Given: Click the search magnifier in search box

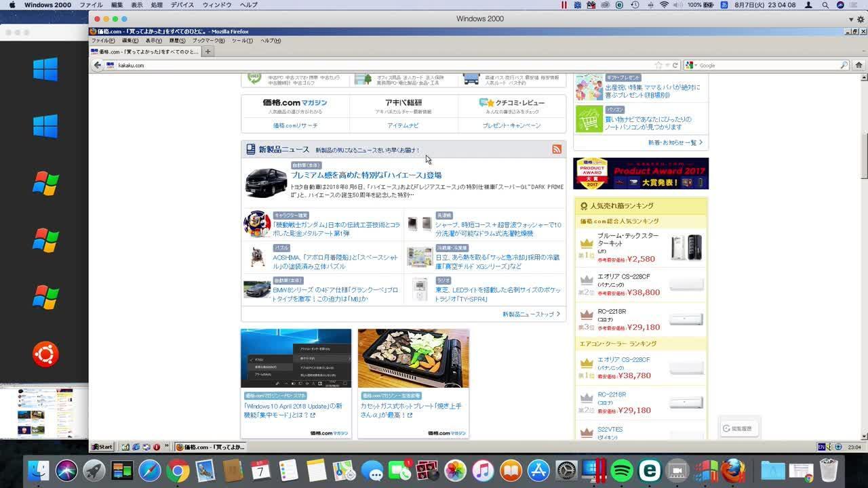Looking at the screenshot, I should [x=844, y=65].
